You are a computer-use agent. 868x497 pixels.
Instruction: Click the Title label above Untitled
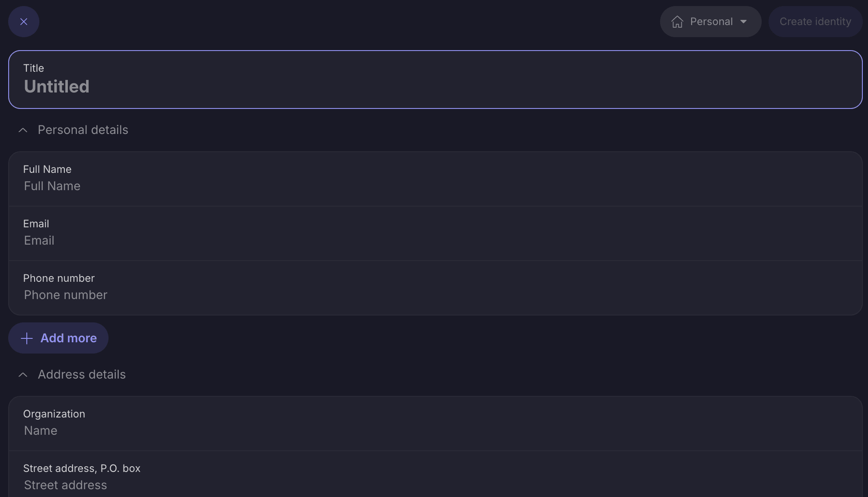click(34, 68)
